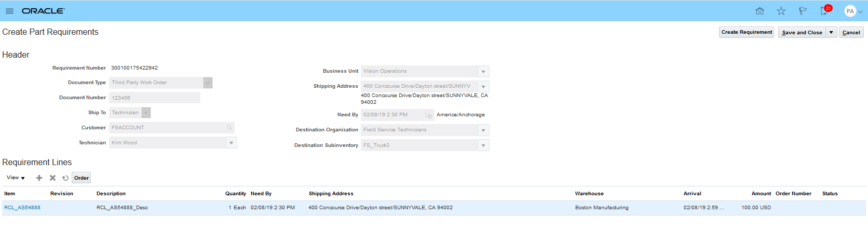Screen dimensions: 868x229
Task: Click the Status column header
Action: point(830,194)
